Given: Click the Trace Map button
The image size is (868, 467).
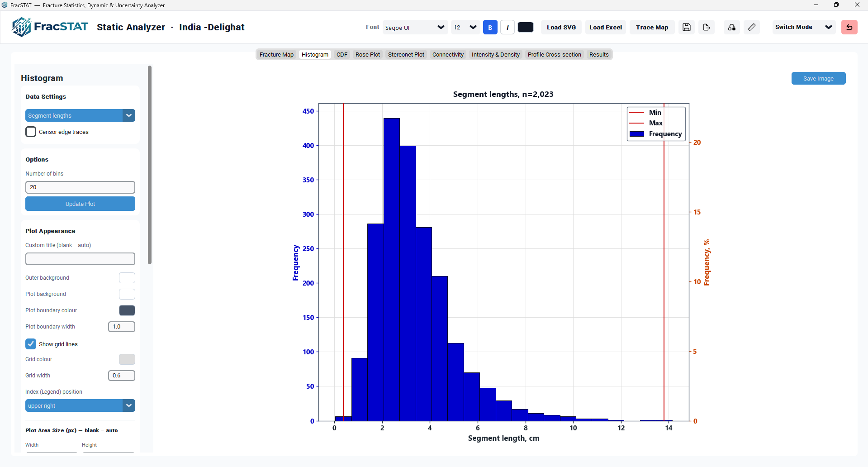Looking at the screenshot, I should [652, 27].
